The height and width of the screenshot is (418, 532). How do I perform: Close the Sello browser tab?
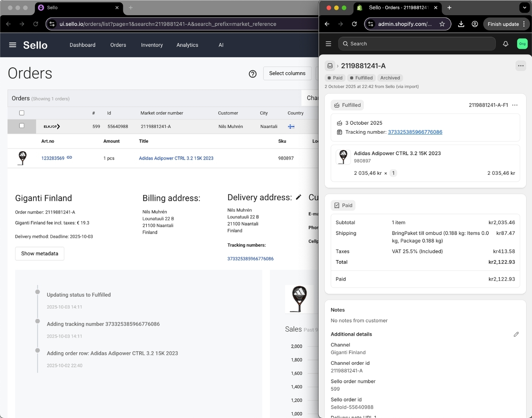(x=117, y=8)
